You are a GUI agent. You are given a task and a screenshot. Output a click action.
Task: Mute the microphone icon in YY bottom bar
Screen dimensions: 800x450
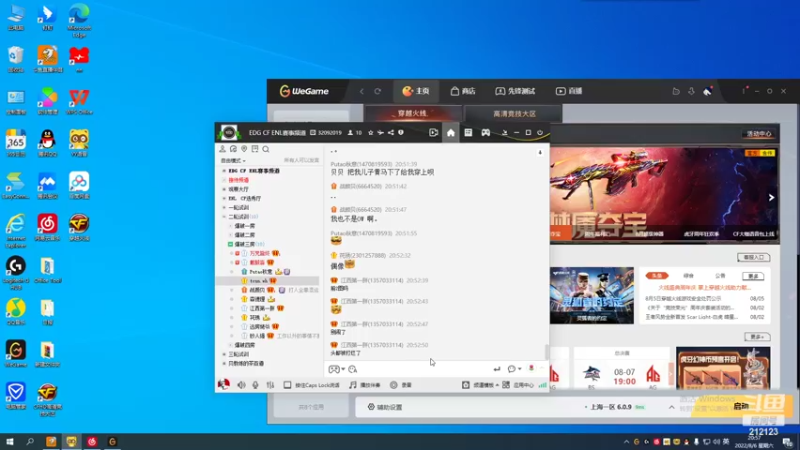pos(255,385)
